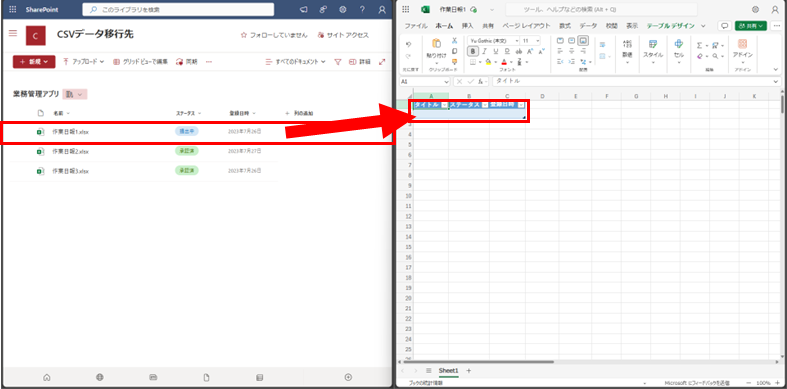This screenshot has height=389, width=787.
Task: Open the データ ribbon tab
Action: click(x=588, y=26)
